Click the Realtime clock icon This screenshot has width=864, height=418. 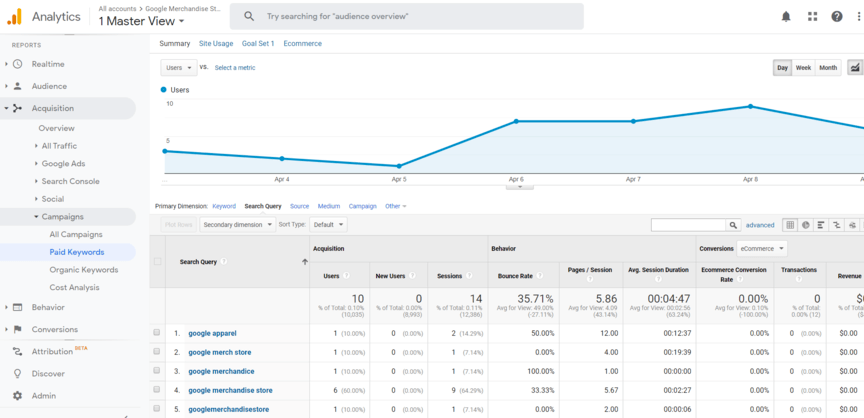click(18, 64)
